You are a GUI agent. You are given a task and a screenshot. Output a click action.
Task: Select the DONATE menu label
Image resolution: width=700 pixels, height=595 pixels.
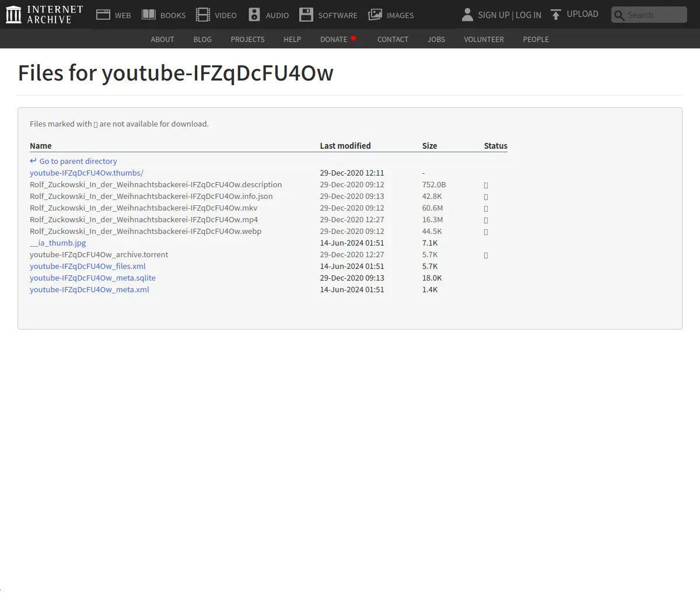click(334, 39)
